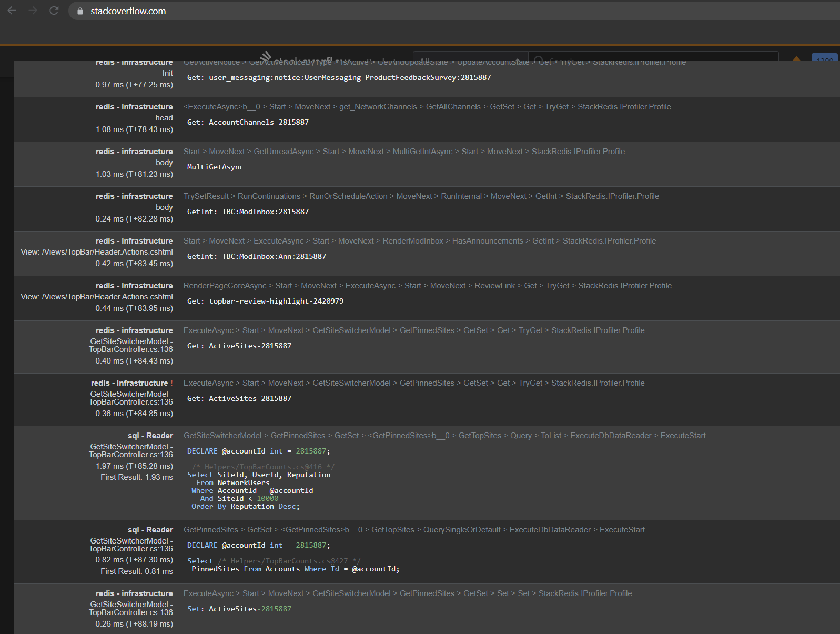
Task: Click the 0.97 ms (T+77.25 ms) timing
Action: tap(134, 85)
